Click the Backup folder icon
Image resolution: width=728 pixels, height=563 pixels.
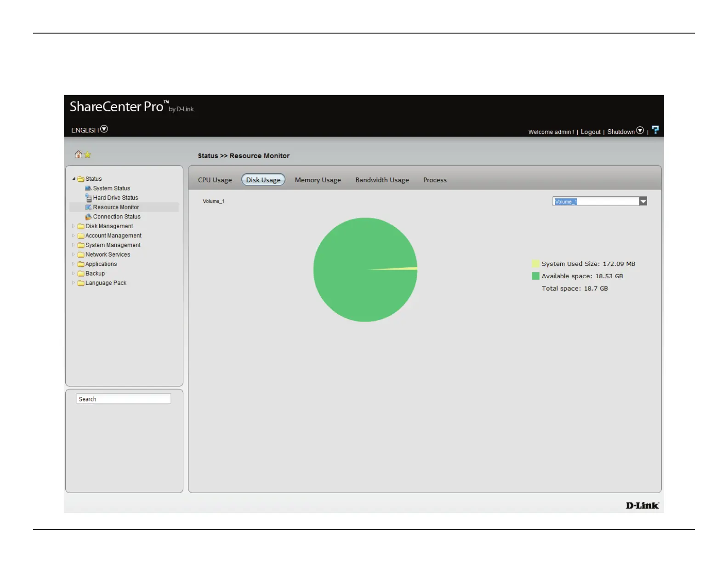tap(81, 274)
